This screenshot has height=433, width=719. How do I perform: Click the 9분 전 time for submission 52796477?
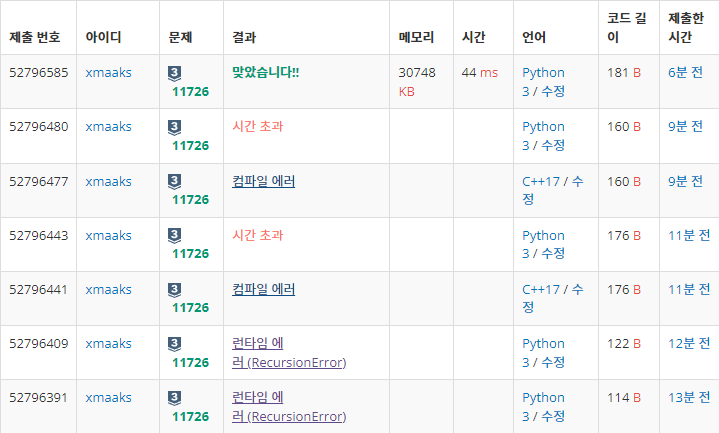(686, 182)
